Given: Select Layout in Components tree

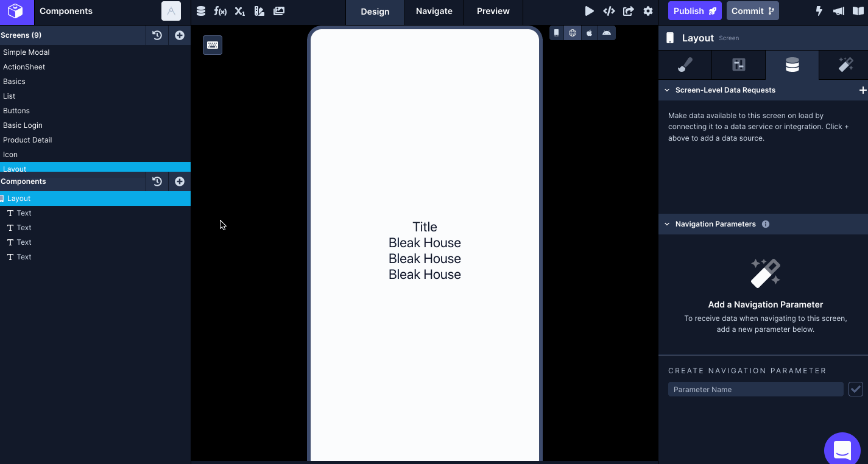Looking at the screenshot, I should point(95,199).
